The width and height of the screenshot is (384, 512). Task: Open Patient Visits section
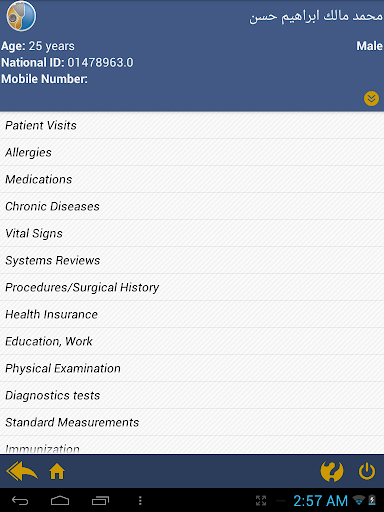tap(192, 125)
